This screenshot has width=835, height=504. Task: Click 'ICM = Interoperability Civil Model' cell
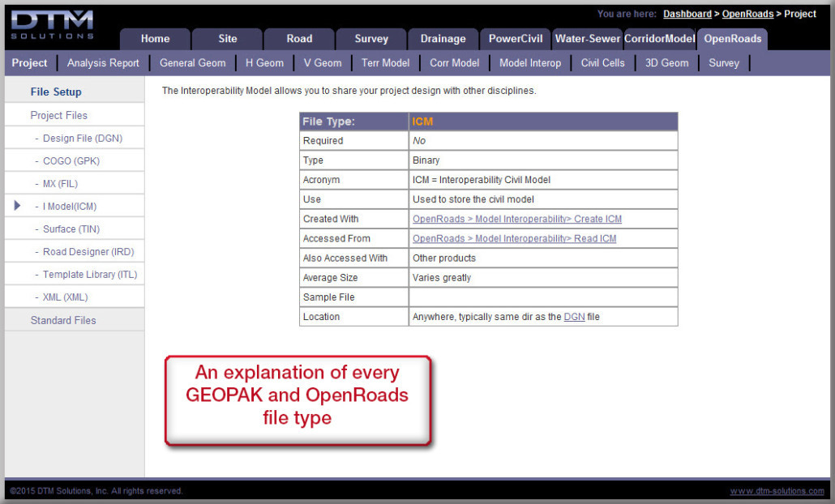point(543,180)
